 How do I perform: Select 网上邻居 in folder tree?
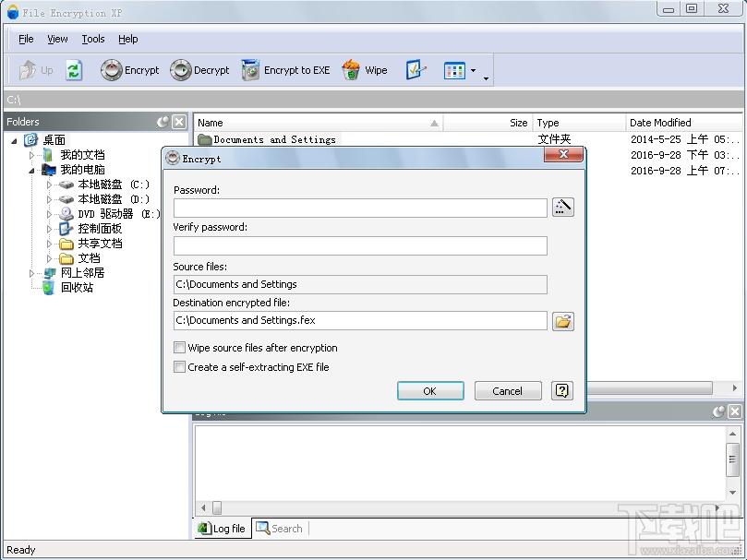point(82,273)
